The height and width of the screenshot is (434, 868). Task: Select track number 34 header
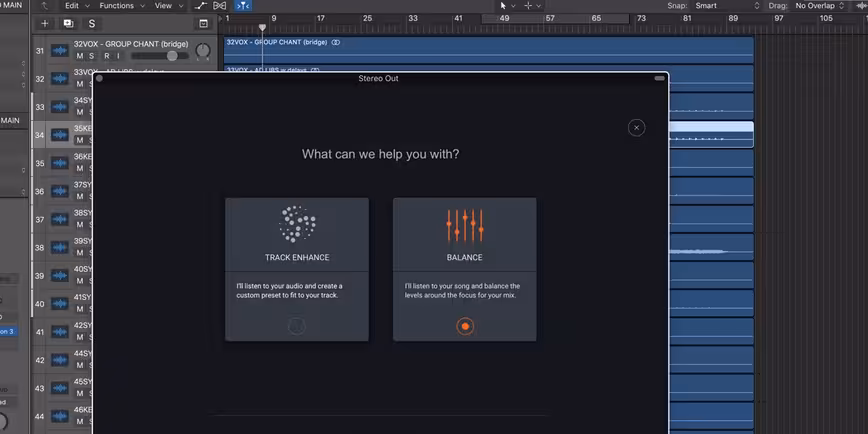coord(39,135)
